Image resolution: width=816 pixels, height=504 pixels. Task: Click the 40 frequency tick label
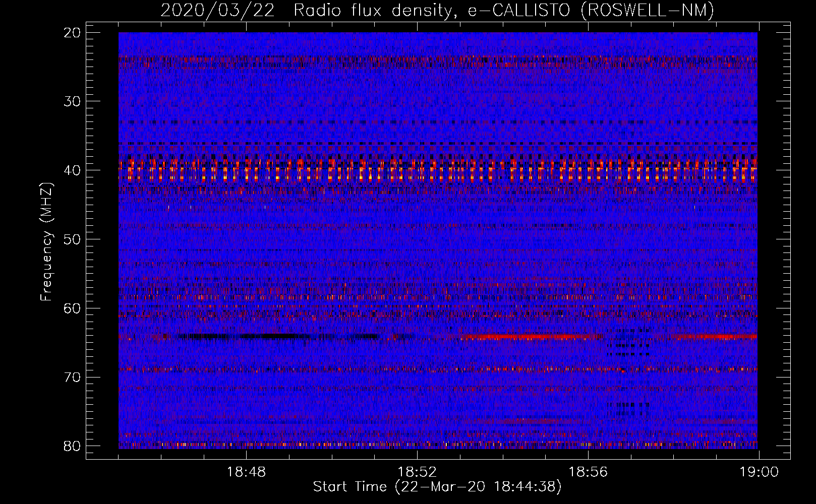point(73,170)
